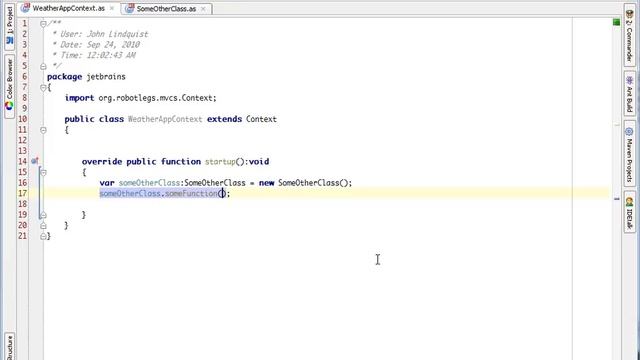Click 'new SomeOtherClass()' on line 16

(305, 183)
